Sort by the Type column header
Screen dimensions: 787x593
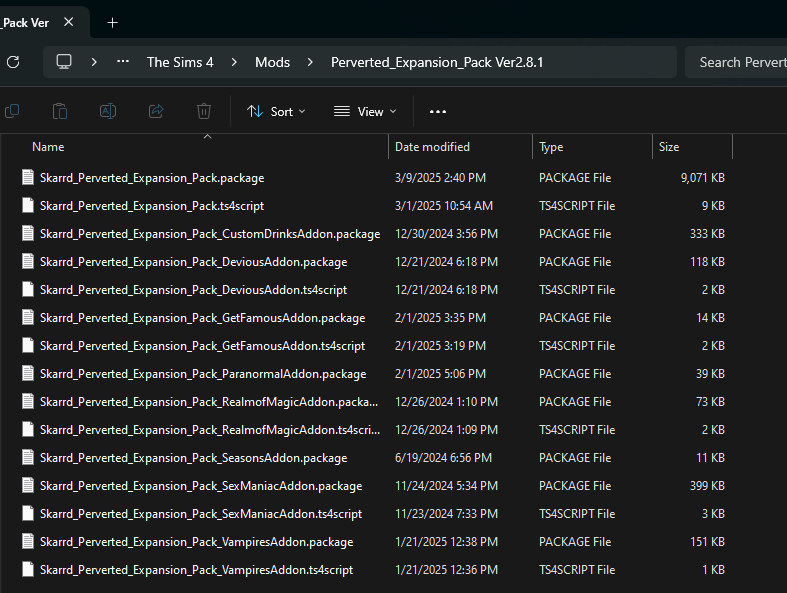(551, 147)
